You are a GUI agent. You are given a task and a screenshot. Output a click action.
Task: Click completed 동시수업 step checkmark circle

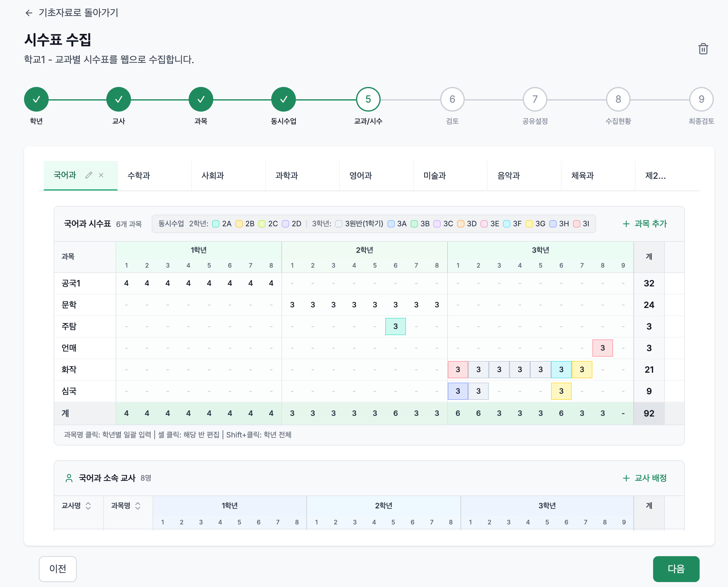click(x=284, y=99)
